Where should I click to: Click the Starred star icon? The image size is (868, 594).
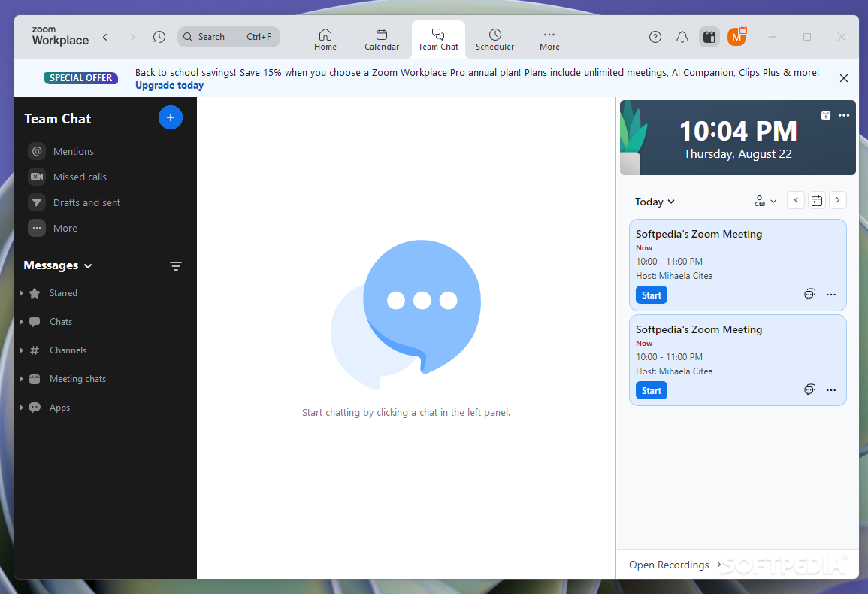(35, 293)
